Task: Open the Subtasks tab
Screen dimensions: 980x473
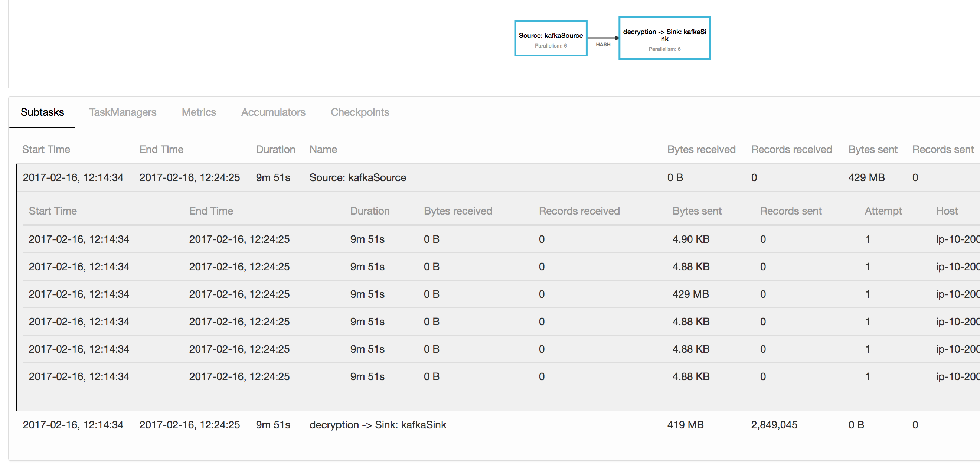Action: click(42, 112)
